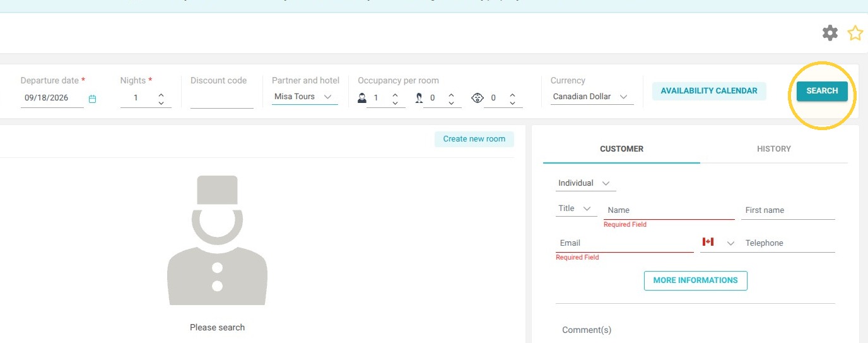Open the Title dropdown
The height and width of the screenshot is (343, 868).
pyautogui.click(x=577, y=208)
